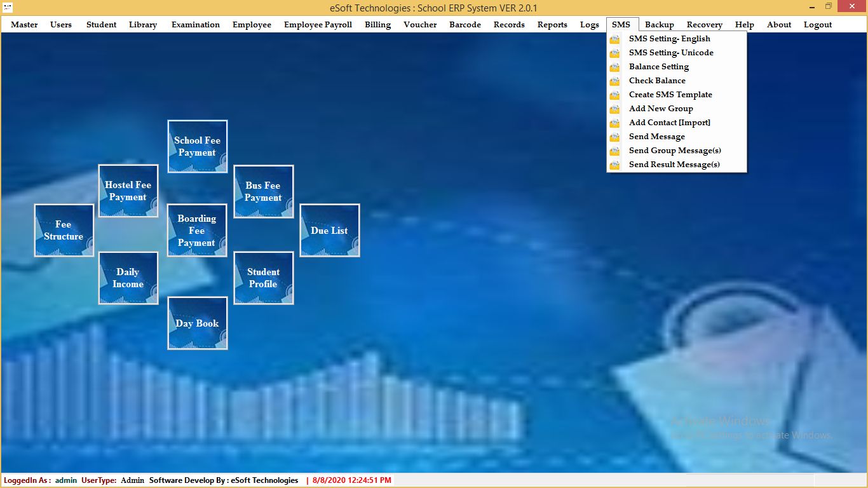Open the About menu
This screenshot has width=868, height=488.
tap(779, 25)
